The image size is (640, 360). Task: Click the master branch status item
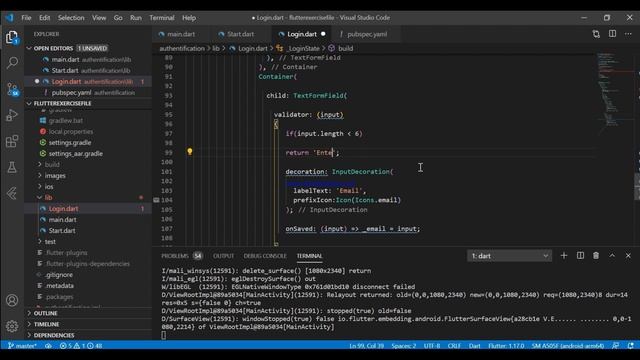tap(22, 346)
